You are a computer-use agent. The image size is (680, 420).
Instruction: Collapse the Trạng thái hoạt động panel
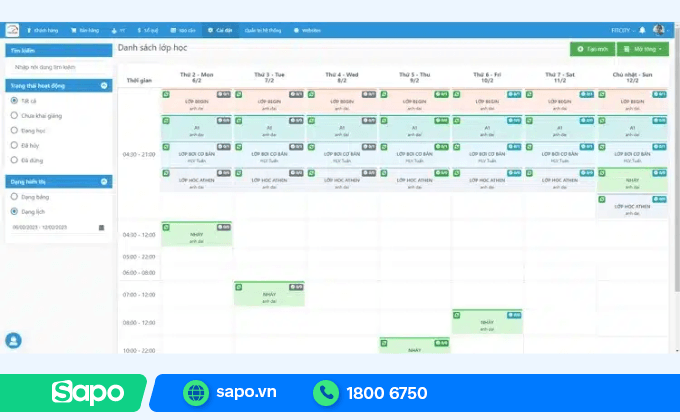tap(104, 85)
